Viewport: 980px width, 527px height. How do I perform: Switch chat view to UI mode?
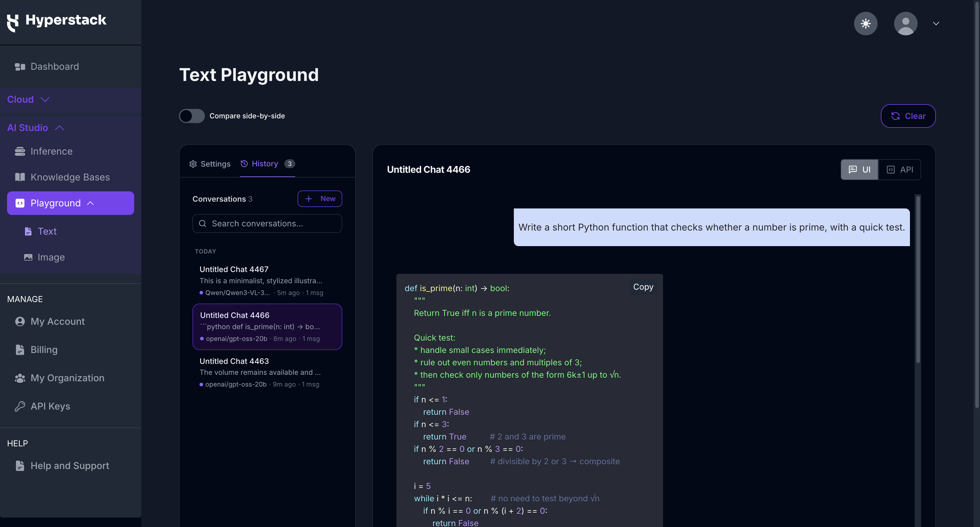click(859, 170)
